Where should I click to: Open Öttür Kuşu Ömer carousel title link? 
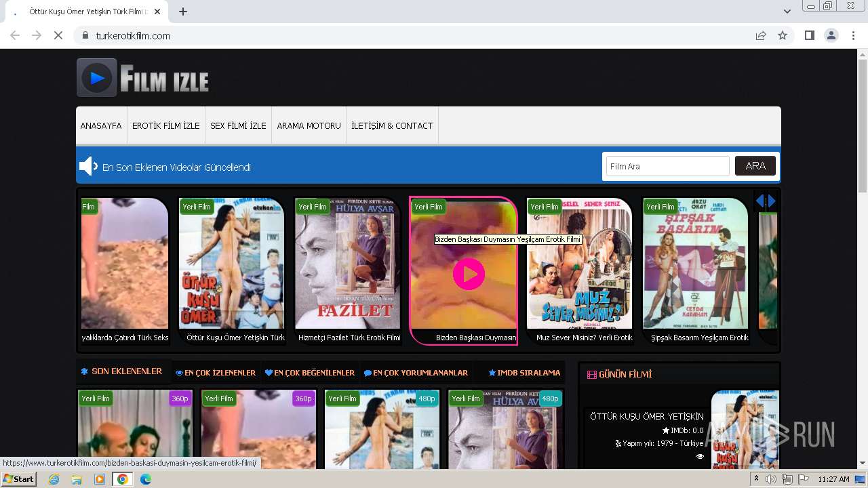(236, 338)
